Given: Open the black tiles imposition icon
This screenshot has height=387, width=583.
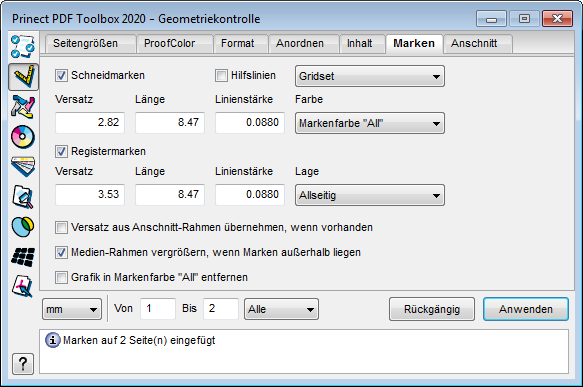Looking at the screenshot, I should tap(23, 257).
